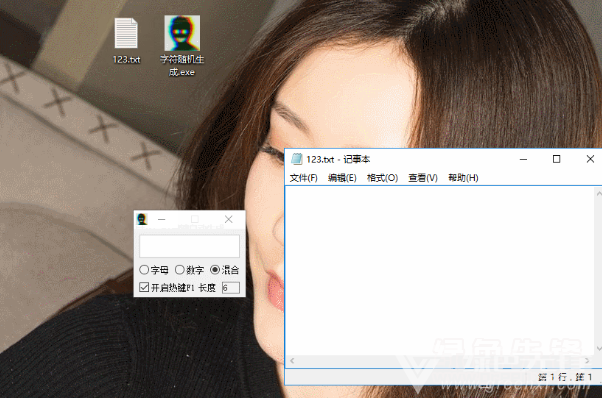Minimize the character generator window

[x=162, y=219]
